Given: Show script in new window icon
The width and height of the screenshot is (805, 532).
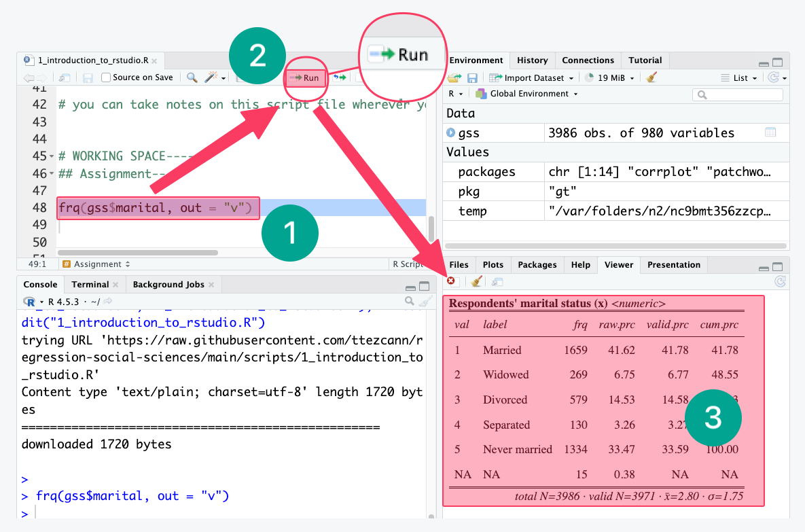Looking at the screenshot, I should coord(65,78).
